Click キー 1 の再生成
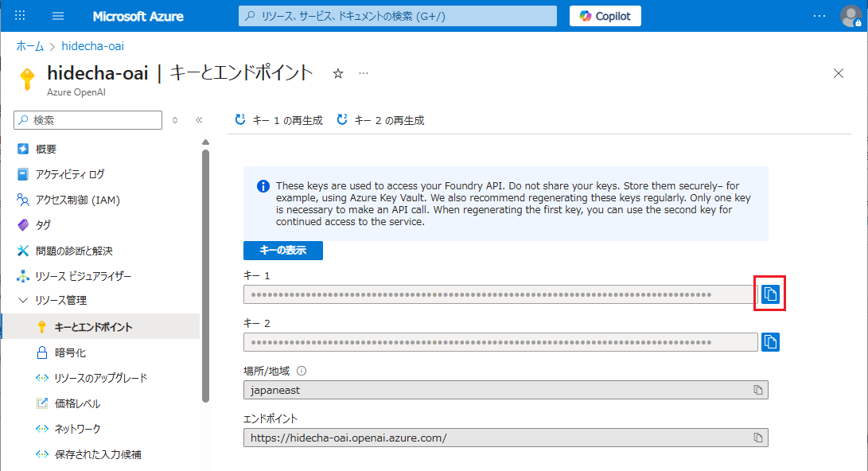Screen dimensions: 868x471 (x=279, y=120)
